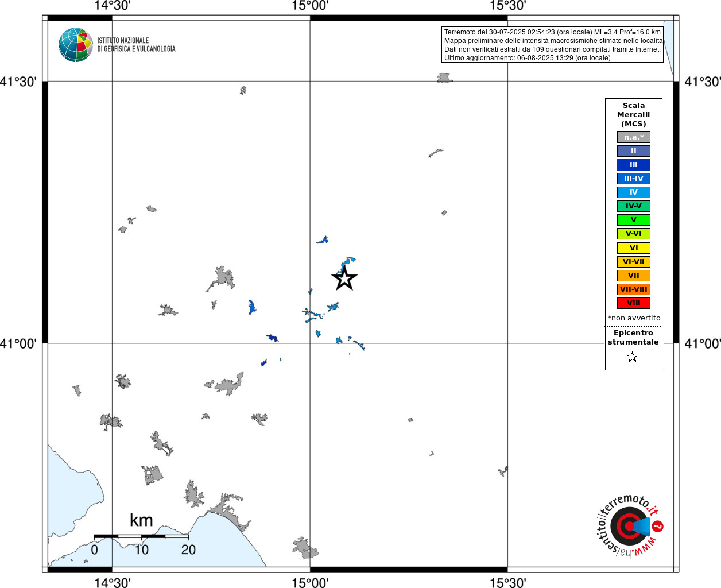Click the gray town at top near 41°30'

coord(444,78)
